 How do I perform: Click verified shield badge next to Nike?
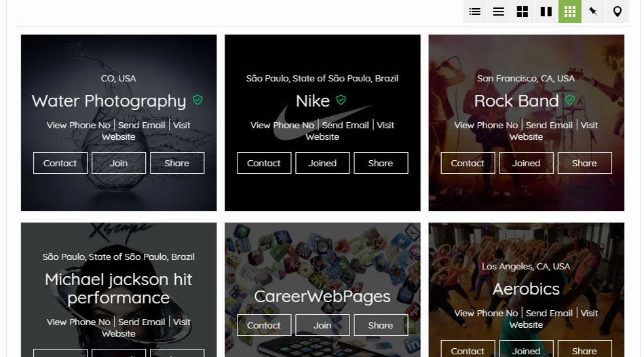point(341,100)
